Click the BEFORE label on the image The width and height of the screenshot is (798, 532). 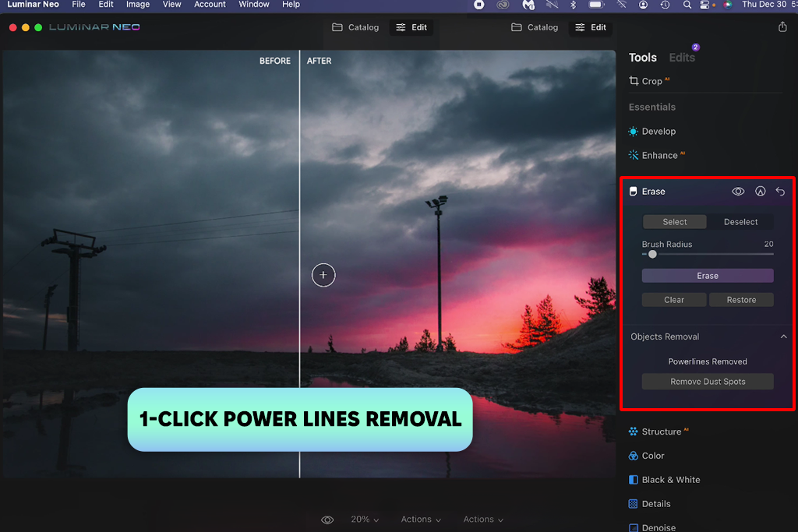pos(275,61)
